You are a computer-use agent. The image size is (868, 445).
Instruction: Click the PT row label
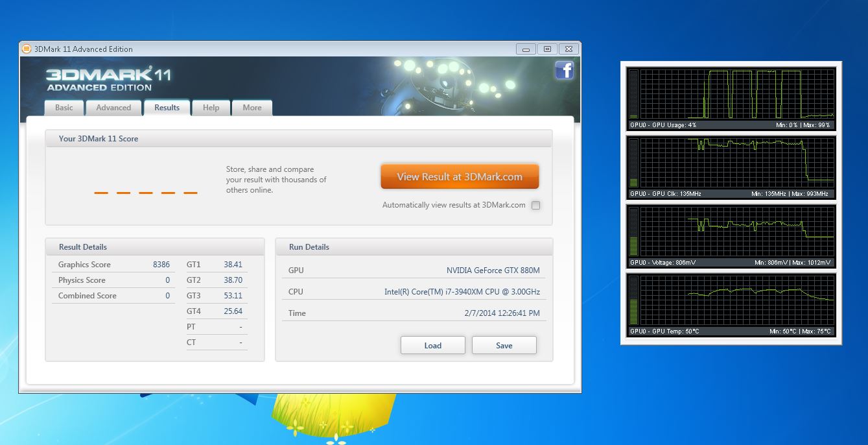pyautogui.click(x=191, y=327)
